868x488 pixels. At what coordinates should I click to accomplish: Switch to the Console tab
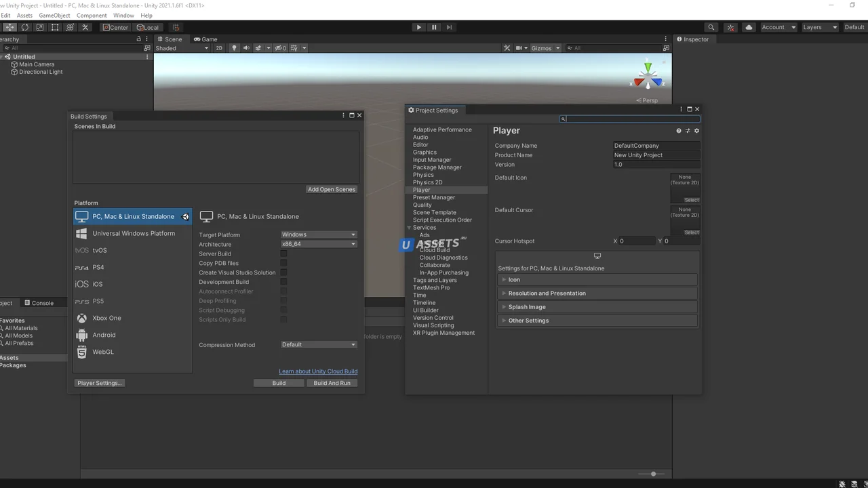[x=39, y=303]
